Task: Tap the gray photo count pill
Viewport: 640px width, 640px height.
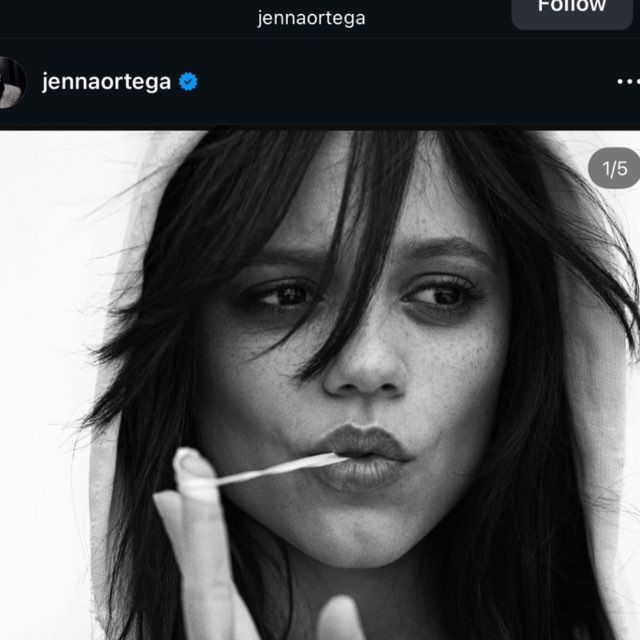Action: tap(614, 168)
